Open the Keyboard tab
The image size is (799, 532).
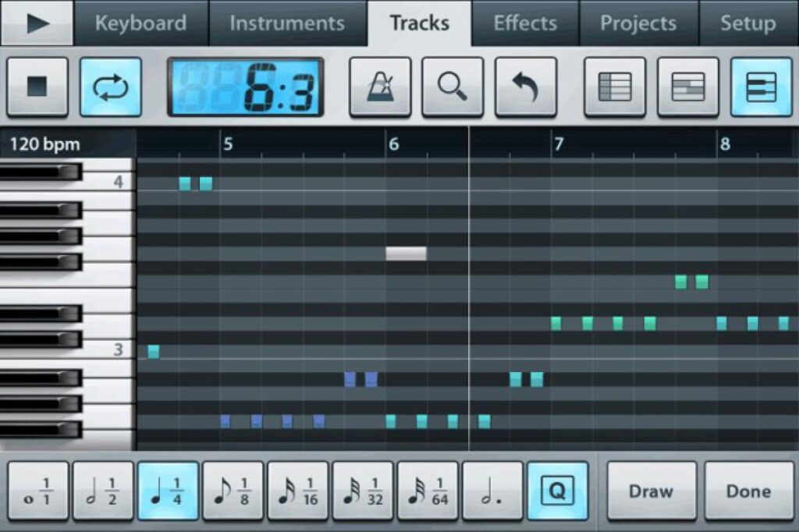140,23
